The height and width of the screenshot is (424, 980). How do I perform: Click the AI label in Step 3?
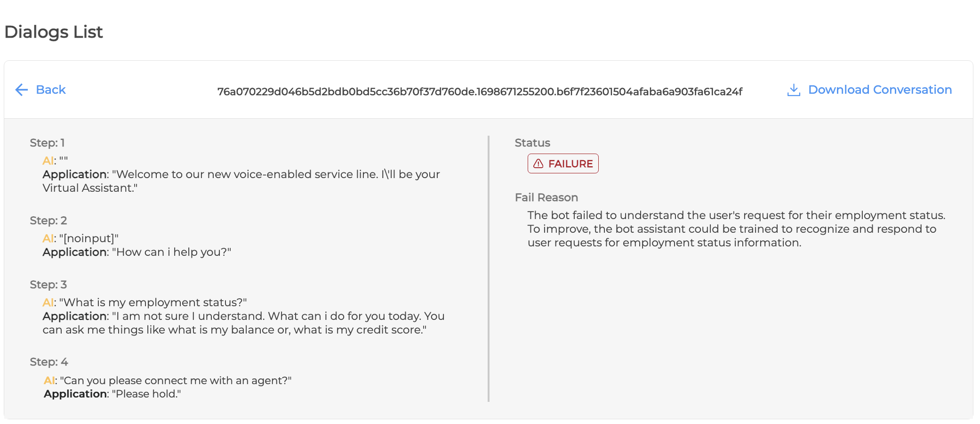click(47, 302)
